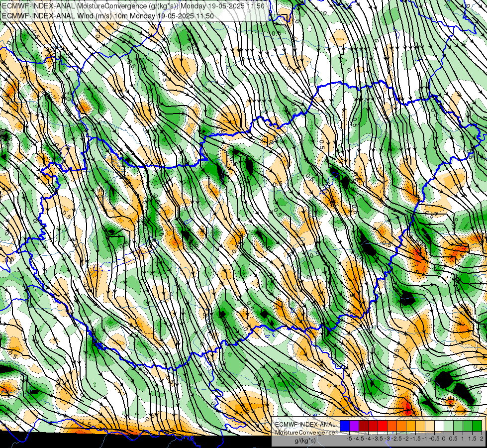Image resolution: width=487 pixels, height=448 pixels.
Task: Click the medium green swatch between 1 and 1.5
Action: 468,426
